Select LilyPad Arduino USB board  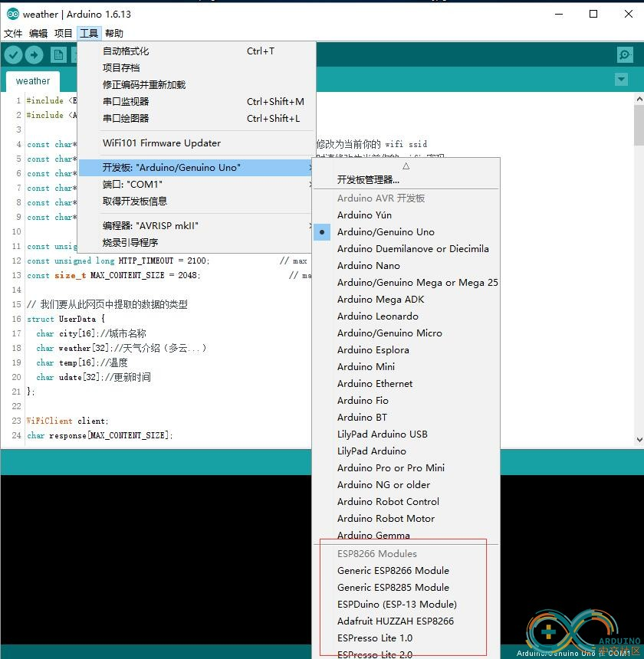point(406,434)
